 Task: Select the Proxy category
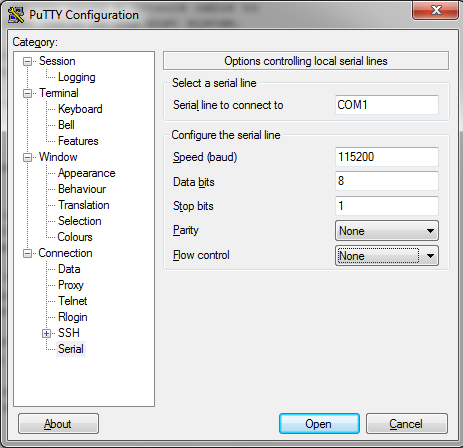click(x=71, y=285)
